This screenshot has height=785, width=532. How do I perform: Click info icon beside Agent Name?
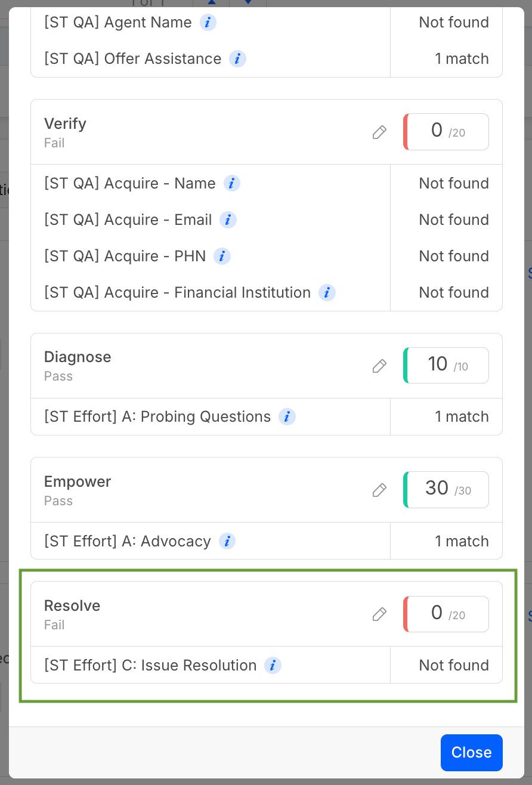pos(208,23)
